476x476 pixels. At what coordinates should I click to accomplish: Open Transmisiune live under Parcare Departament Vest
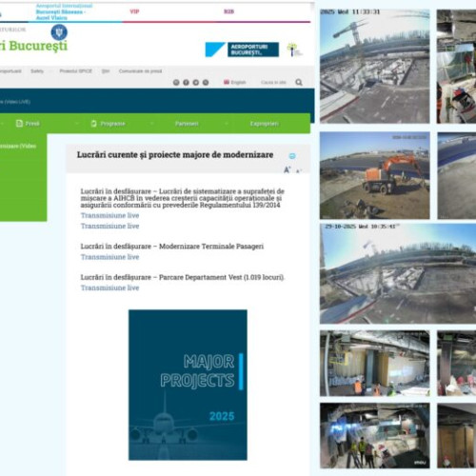click(109, 288)
